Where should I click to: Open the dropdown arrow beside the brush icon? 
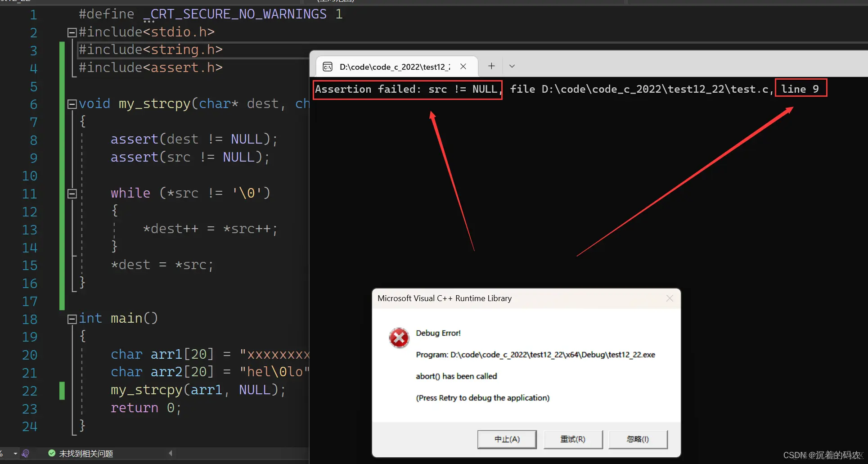[x=15, y=453]
